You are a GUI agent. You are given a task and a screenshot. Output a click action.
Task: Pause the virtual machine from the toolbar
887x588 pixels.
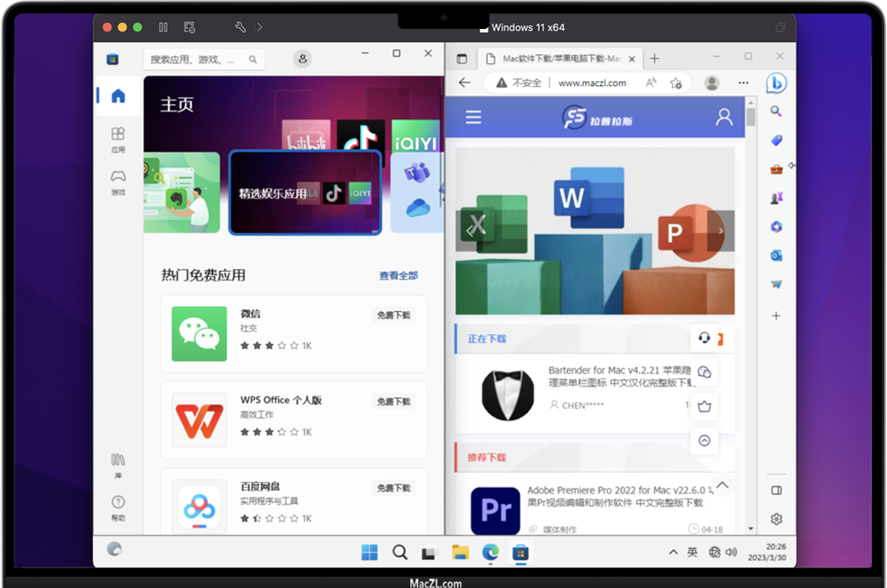tap(164, 27)
